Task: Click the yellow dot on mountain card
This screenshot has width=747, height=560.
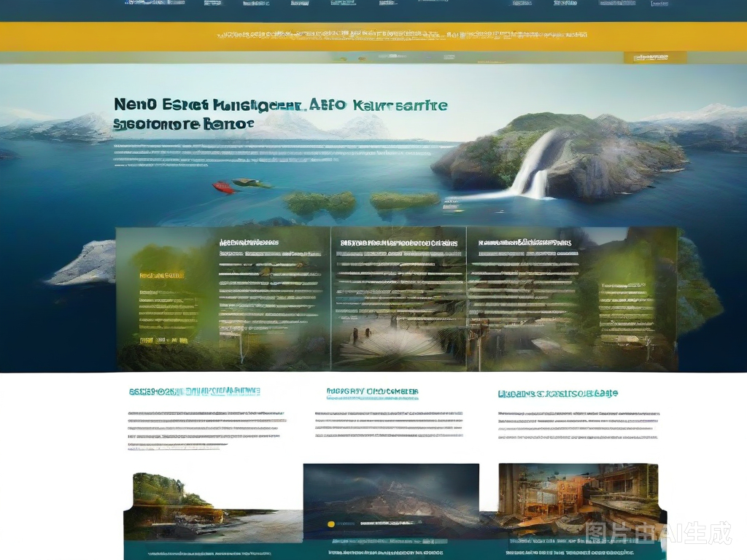Action: click(x=331, y=524)
